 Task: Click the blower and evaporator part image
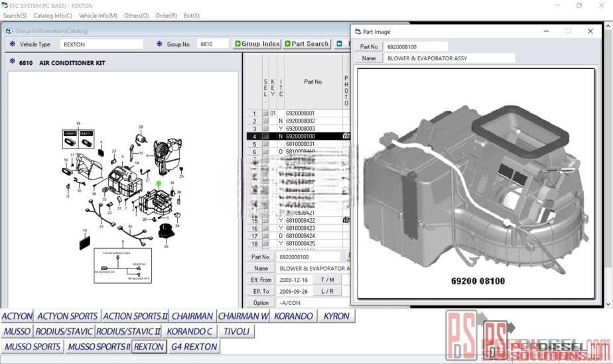pyautogui.click(x=476, y=184)
